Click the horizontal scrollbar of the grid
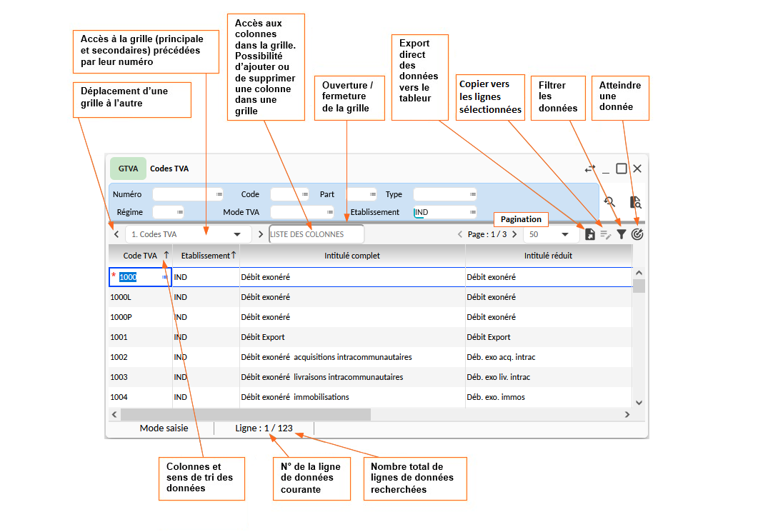 245,414
